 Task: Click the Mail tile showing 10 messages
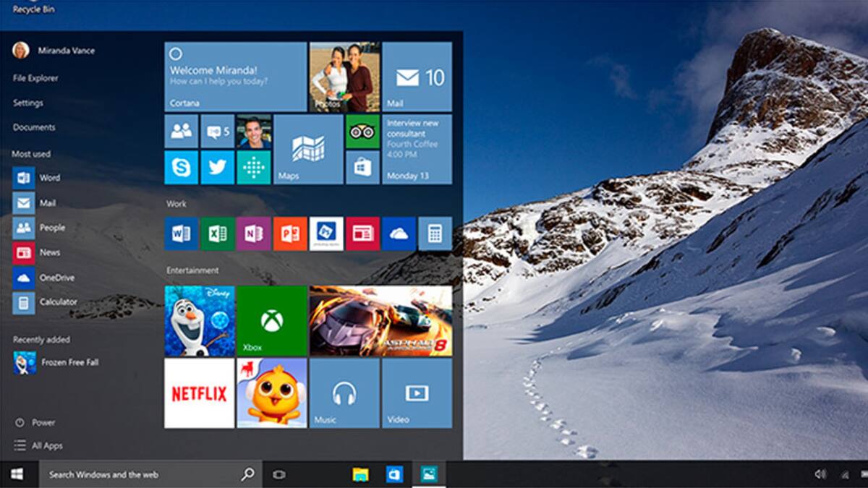[x=417, y=77]
